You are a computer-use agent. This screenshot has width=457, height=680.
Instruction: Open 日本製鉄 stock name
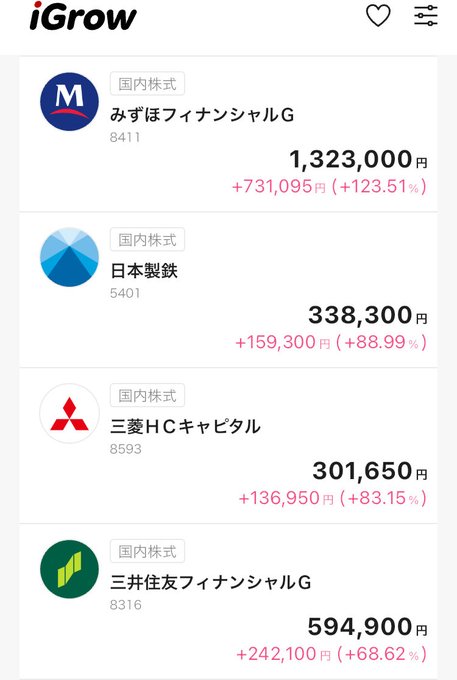coord(144,271)
